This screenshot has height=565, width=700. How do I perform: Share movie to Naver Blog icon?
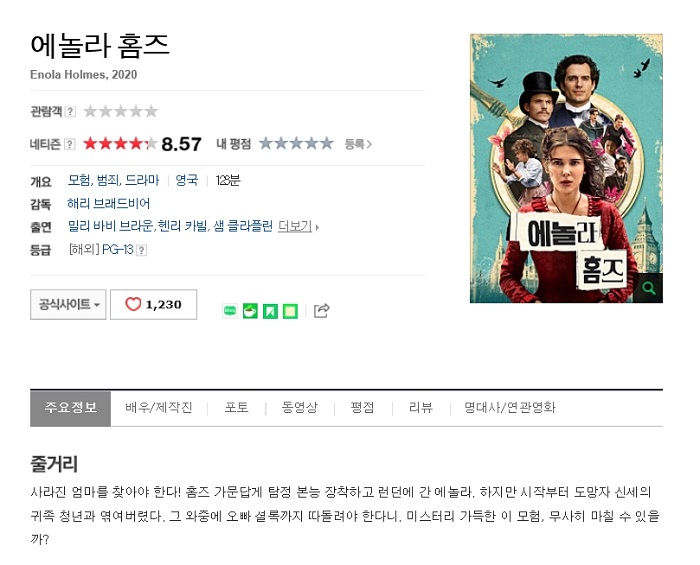(230, 311)
